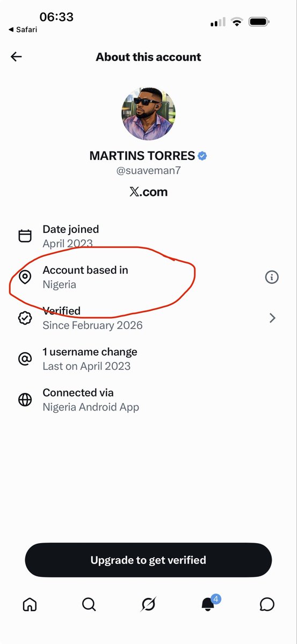297x644 pixels.
Task: Open the profile avatar picture
Action: point(149,114)
